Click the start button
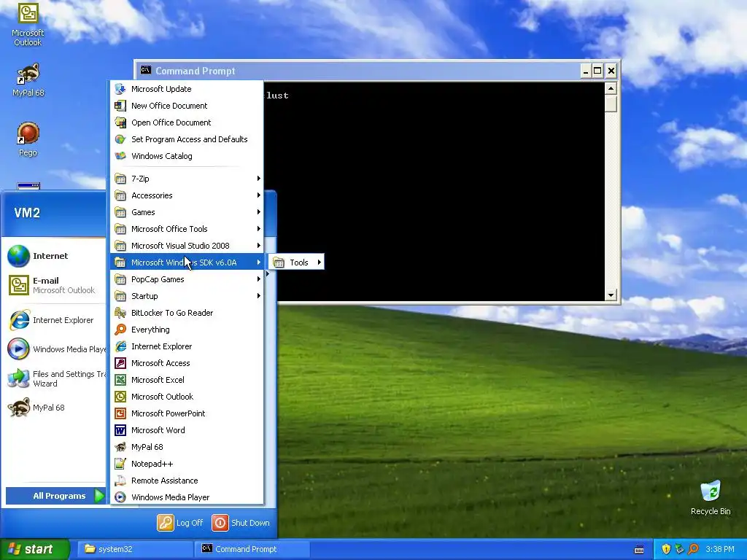Viewport: 747px width, 560px height. pyautogui.click(x=34, y=549)
